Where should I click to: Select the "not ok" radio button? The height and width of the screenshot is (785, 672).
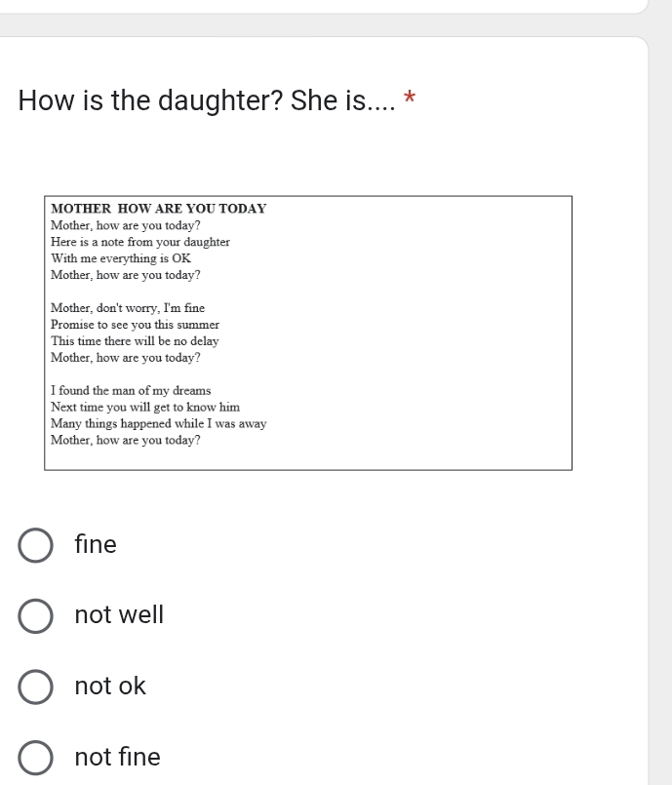click(x=35, y=687)
